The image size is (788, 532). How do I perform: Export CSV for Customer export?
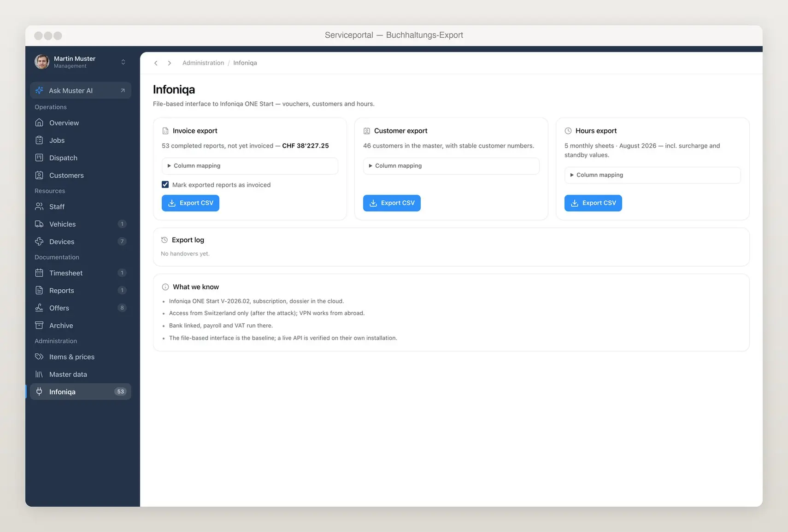click(392, 203)
